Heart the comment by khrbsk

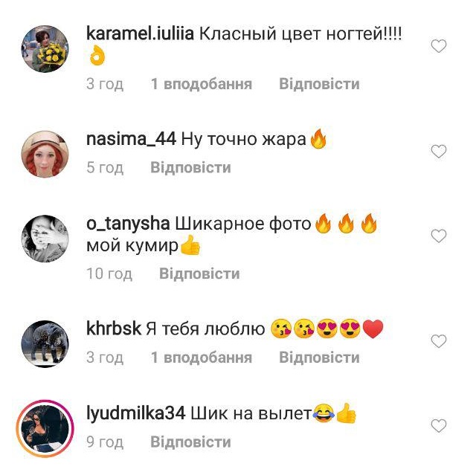[x=439, y=341]
